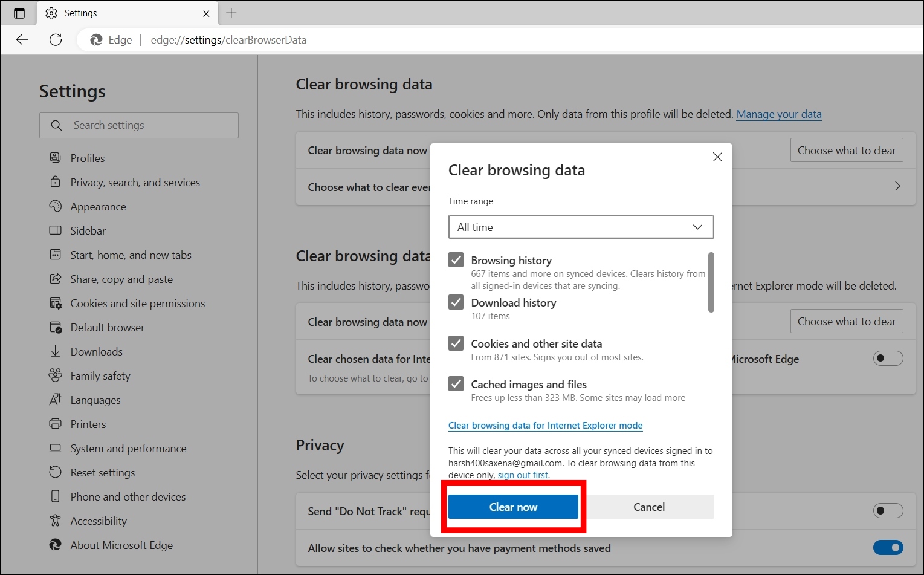Viewport: 924px width, 575px height.
Task: Click the search magnifier in Search settings
Action: [56, 125]
